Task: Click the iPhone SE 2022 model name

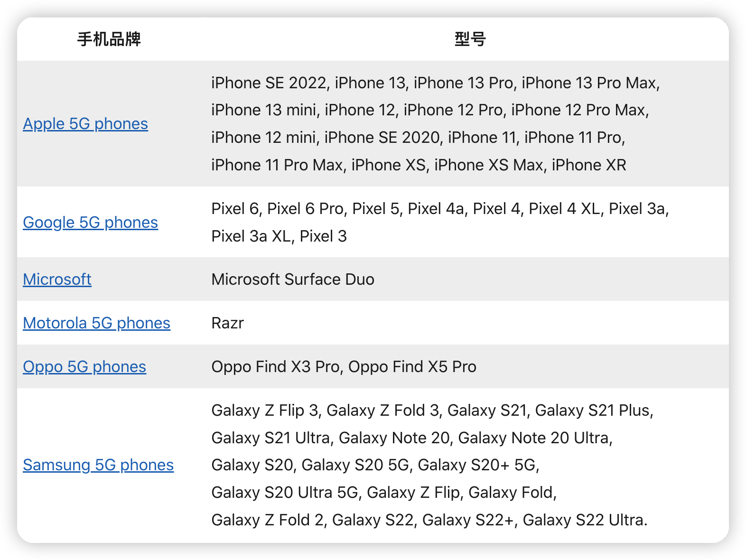Action: (x=269, y=83)
